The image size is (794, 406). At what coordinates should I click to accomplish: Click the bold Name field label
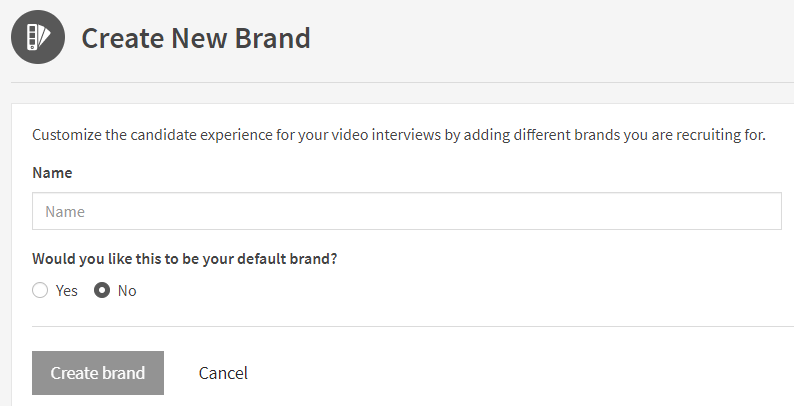[52, 173]
